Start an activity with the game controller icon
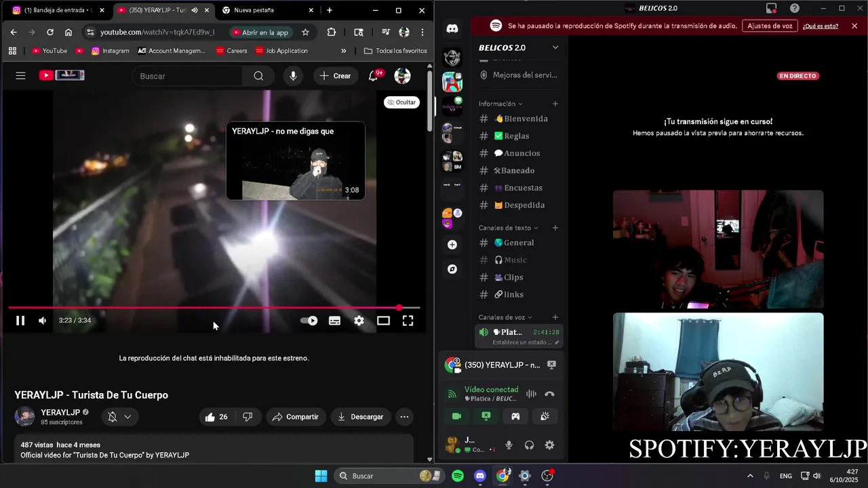The image size is (868, 488). [515, 416]
